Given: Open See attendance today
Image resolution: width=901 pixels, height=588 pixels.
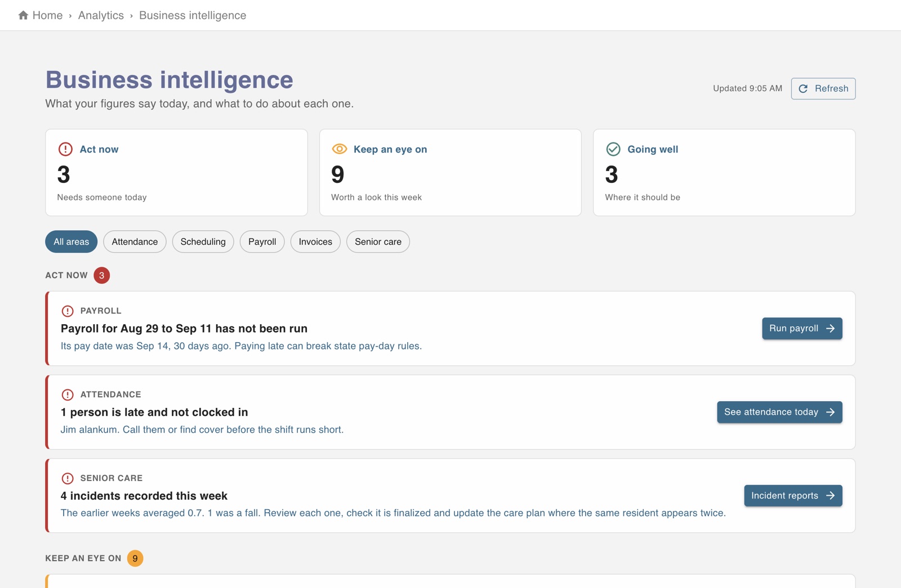Looking at the screenshot, I should pos(779,412).
